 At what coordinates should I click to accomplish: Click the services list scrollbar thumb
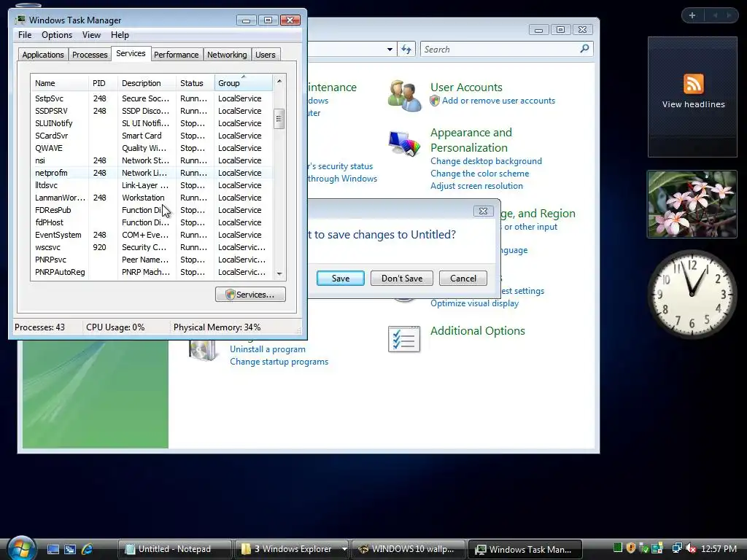coord(279,119)
